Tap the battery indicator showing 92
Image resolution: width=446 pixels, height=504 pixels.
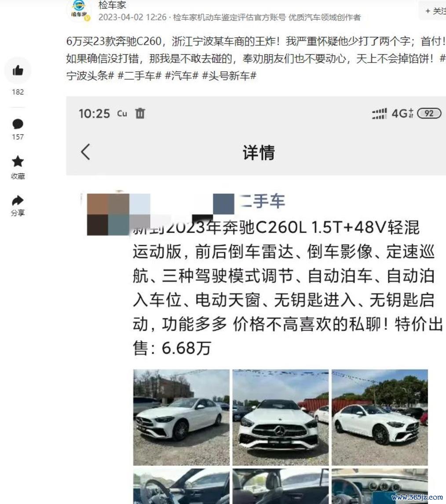pos(429,114)
